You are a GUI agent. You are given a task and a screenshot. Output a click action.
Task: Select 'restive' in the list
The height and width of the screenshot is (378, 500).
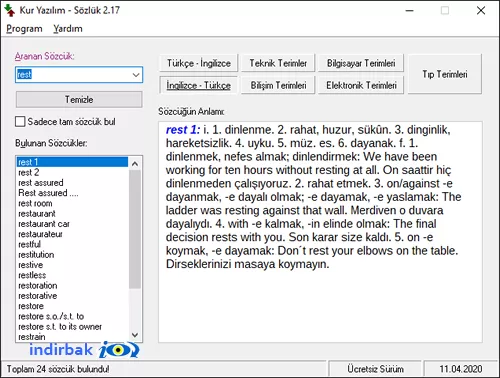click(72, 265)
